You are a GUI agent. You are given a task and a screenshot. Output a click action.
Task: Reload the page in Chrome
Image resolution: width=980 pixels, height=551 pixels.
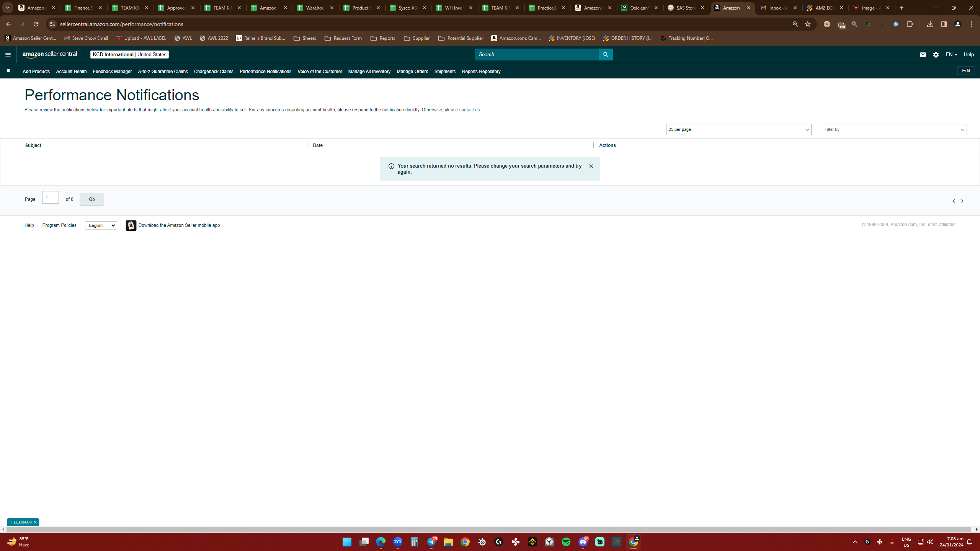36,24
